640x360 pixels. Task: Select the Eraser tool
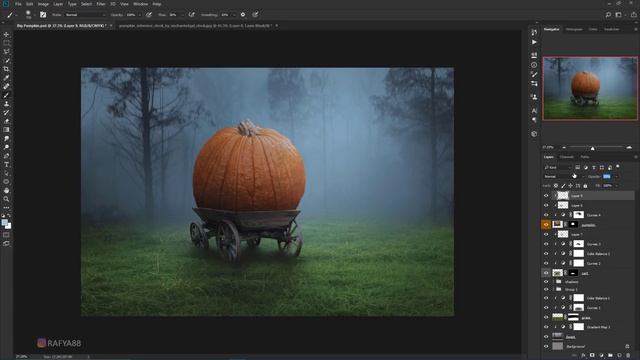pyautogui.click(x=6, y=121)
